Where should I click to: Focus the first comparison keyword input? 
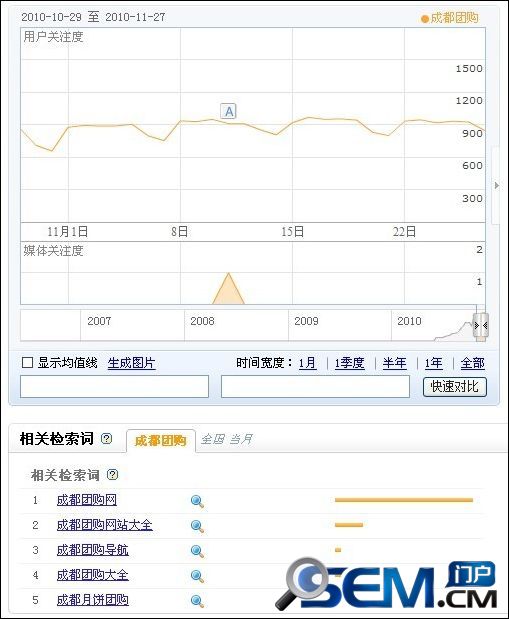(115, 386)
